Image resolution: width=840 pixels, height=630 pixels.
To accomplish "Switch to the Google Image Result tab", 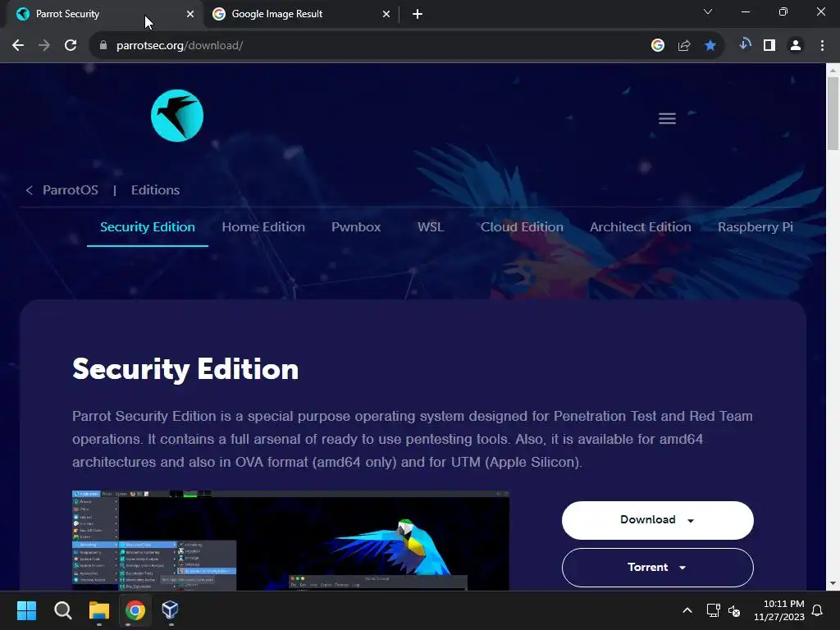I will 302,14.
